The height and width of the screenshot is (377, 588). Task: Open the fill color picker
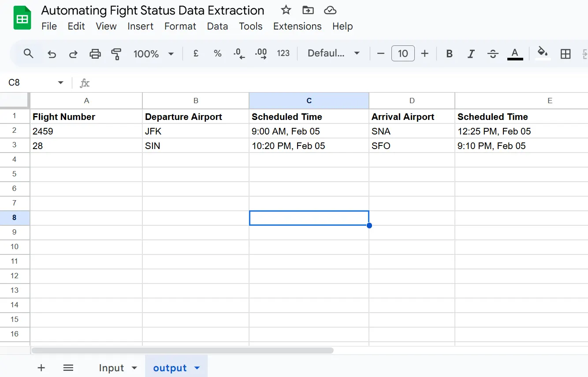coord(543,53)
